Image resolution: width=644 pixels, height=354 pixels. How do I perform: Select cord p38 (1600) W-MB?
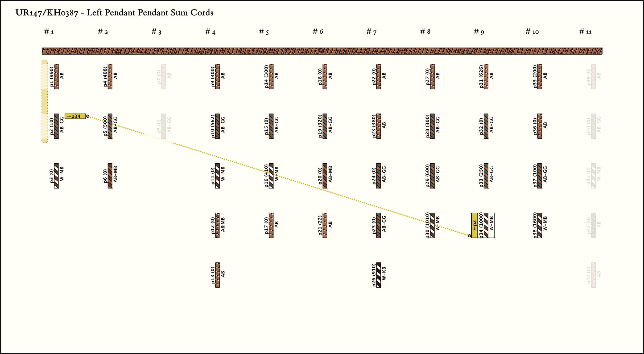[540, 225]
